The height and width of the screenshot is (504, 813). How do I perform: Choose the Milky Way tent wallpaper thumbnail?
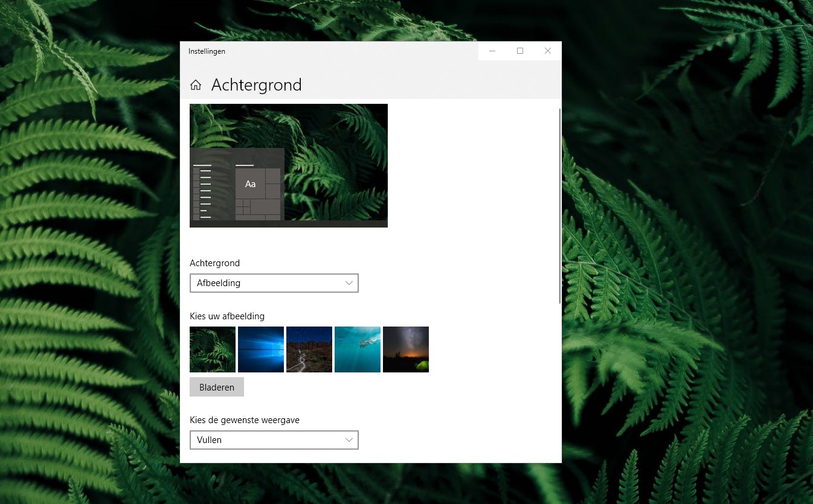coord(406,349)
